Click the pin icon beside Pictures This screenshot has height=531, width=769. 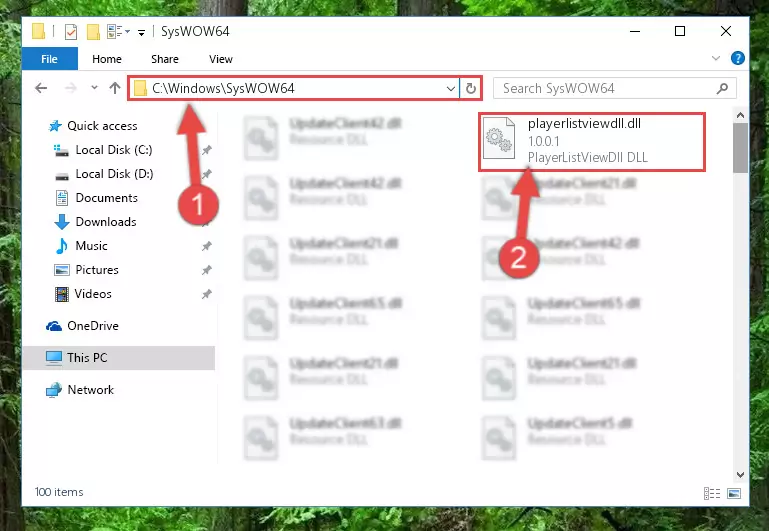pos(207,270)
